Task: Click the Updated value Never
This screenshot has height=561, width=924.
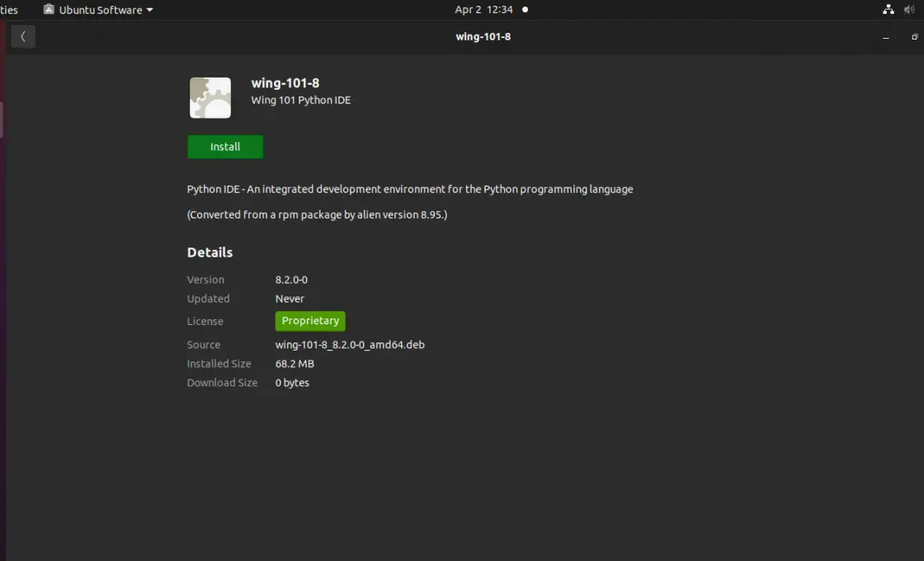Action: coord(290,299)
